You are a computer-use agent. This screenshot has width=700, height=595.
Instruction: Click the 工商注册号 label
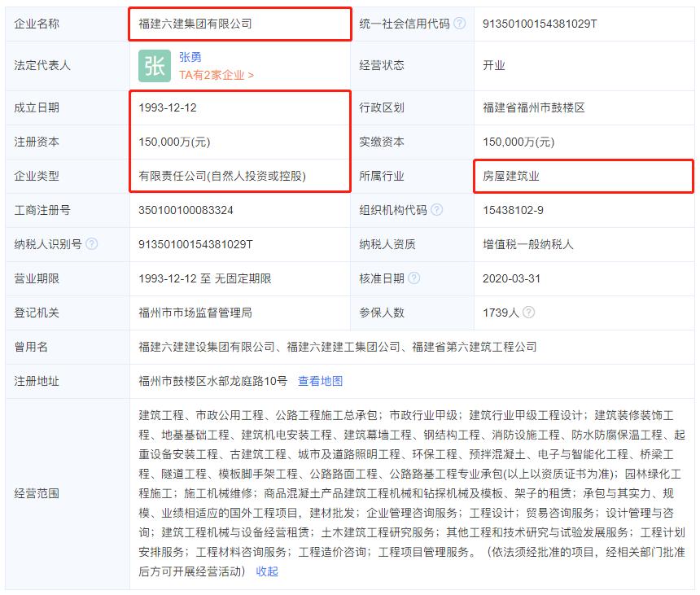[x=42, y=210]
